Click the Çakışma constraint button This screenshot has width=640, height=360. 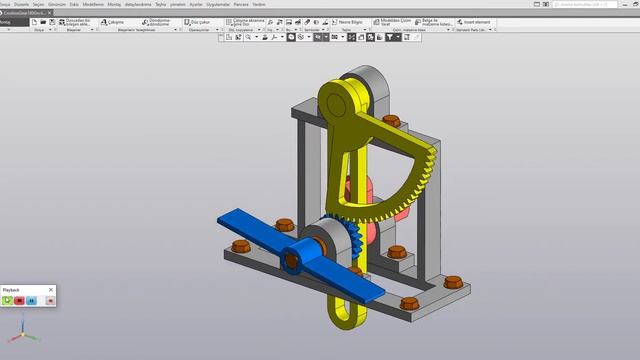112,22
